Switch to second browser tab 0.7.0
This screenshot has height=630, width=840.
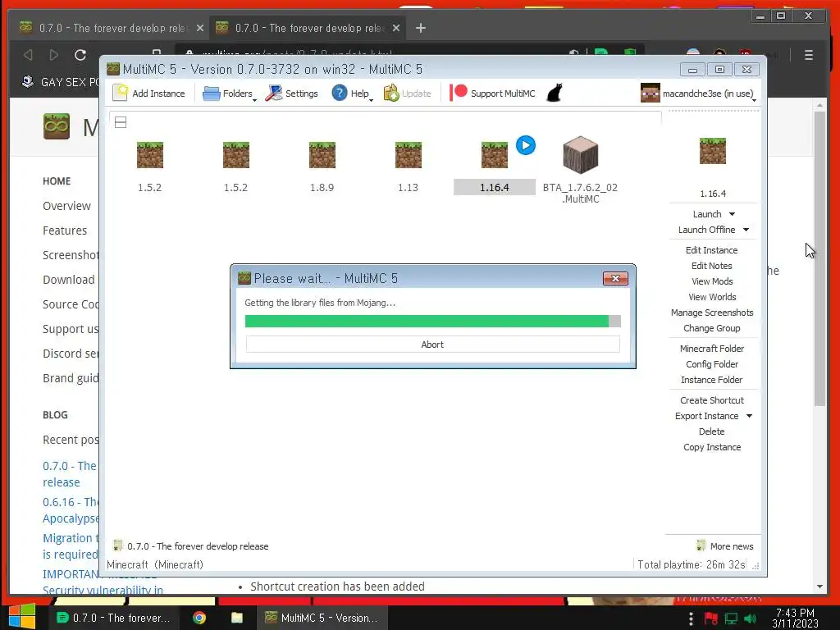coord(307,28)
